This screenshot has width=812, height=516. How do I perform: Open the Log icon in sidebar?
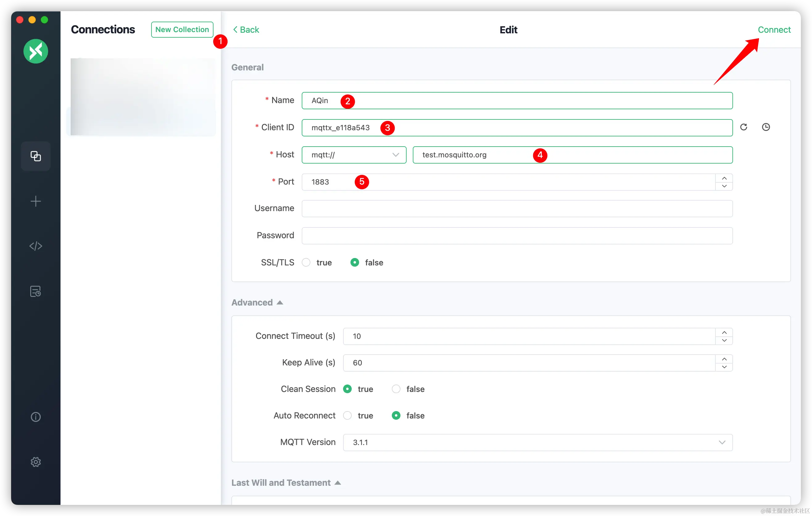pyautogui.click(x=35, y=291)
